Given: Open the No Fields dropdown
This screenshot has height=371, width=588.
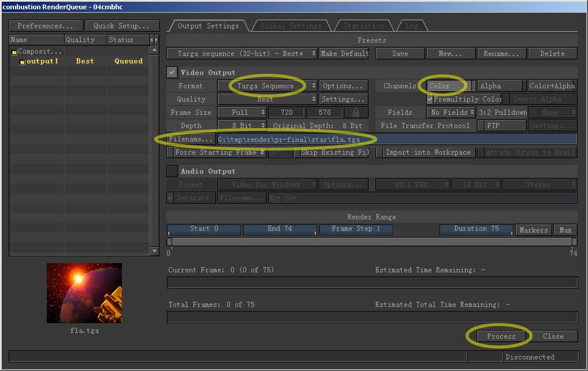Looking at the screenshot, I should tap(451, 113).
